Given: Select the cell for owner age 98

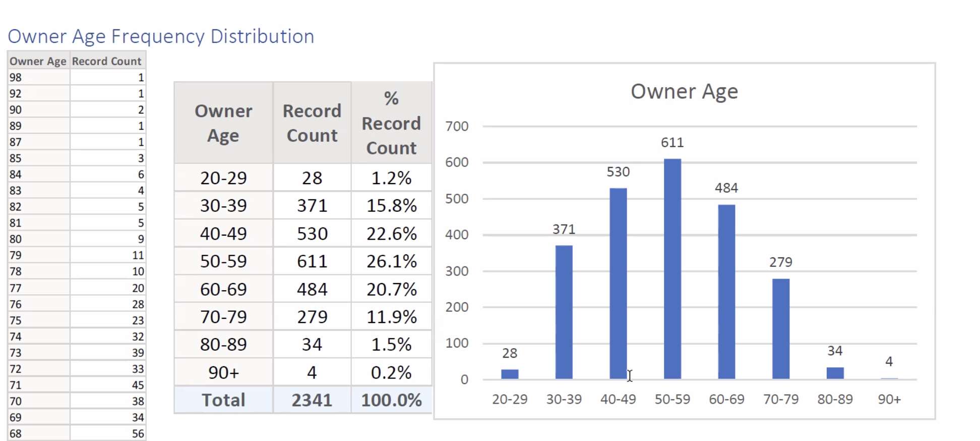Looking at the screenshot, I should tap(38, 77).
